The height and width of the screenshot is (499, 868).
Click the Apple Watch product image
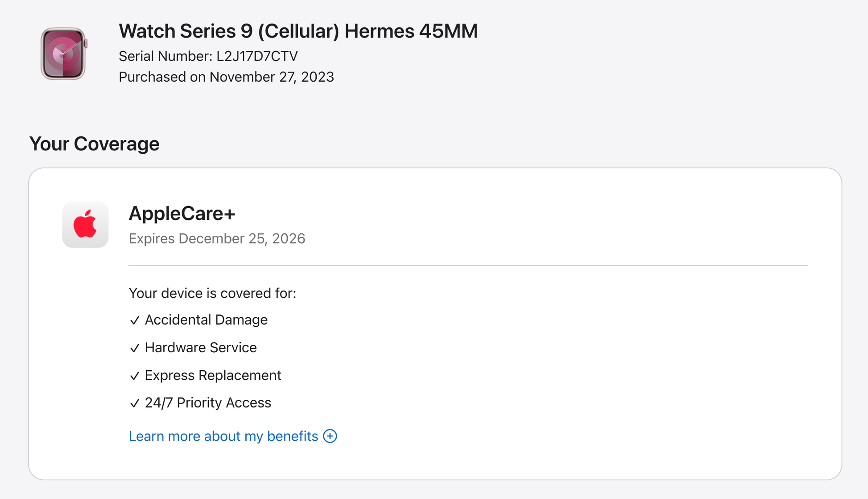(x=63, y=54)
